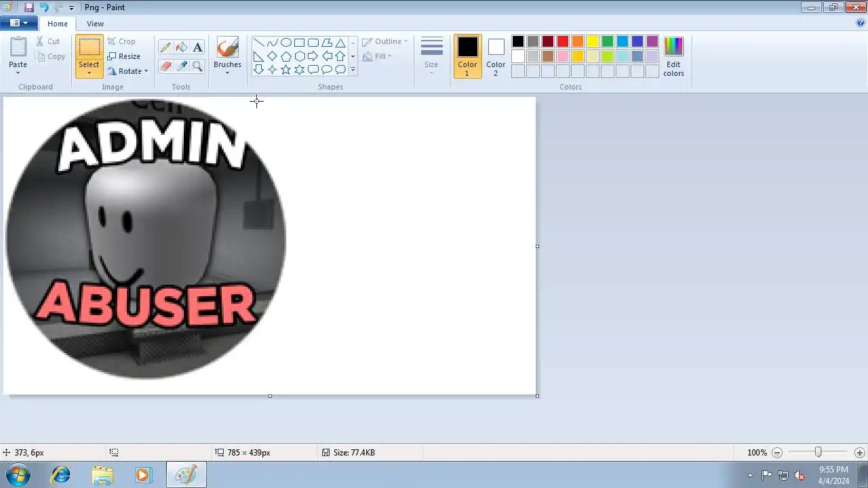Choose the Curve shape
868x488 pixels.
tap(272, 43)
